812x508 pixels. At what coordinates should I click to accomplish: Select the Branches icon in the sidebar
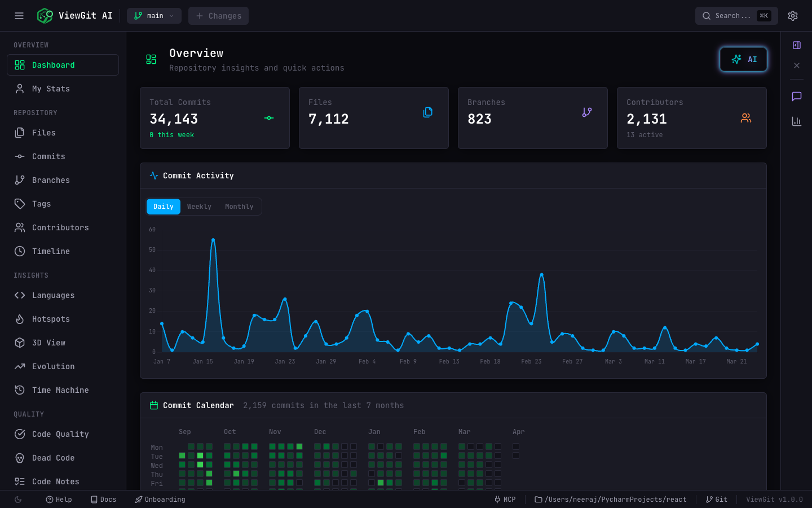(19, 180)
